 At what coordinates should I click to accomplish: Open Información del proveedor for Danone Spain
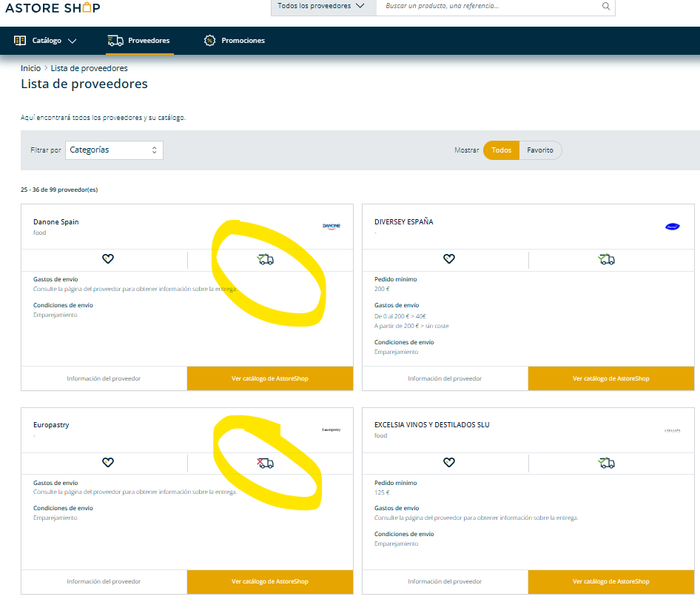coord(104,378)
